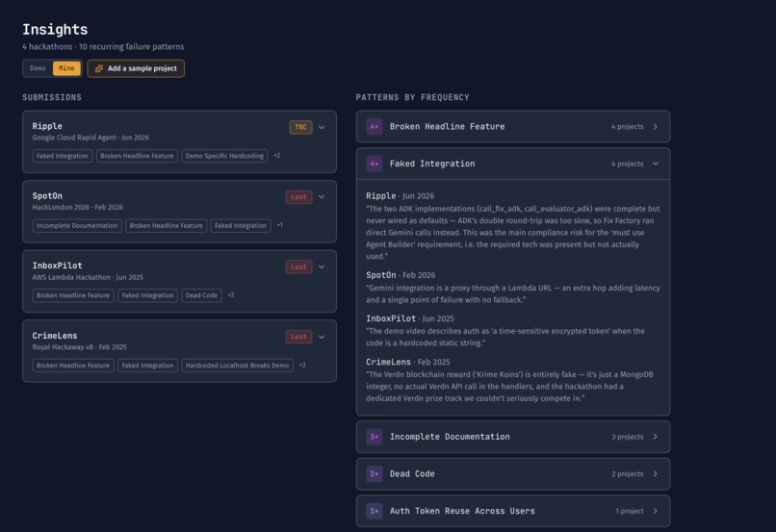Viewport: 776px width, 532px height.
Task: Click the 4× badge on Broken Headline Feature
Action: coord(375,127)
